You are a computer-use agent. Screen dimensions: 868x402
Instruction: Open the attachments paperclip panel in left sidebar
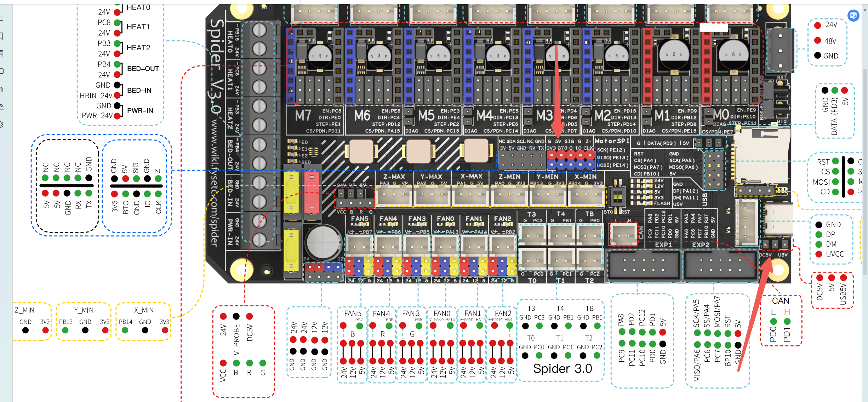click(x=2, y=89)
